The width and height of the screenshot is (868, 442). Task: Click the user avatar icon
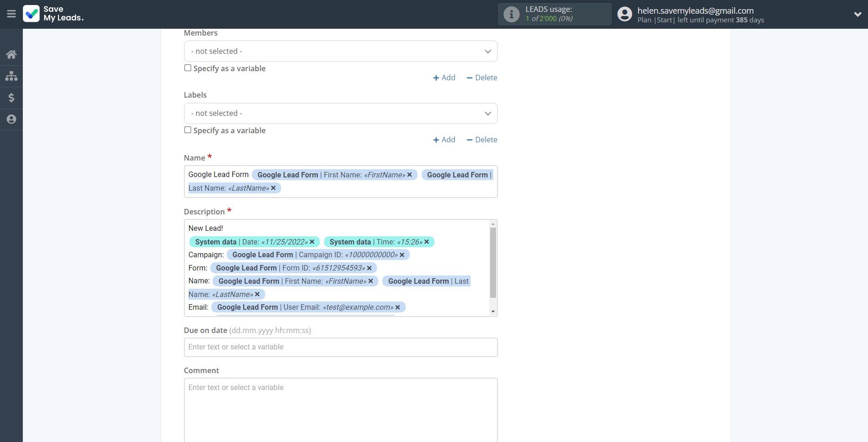625,14
